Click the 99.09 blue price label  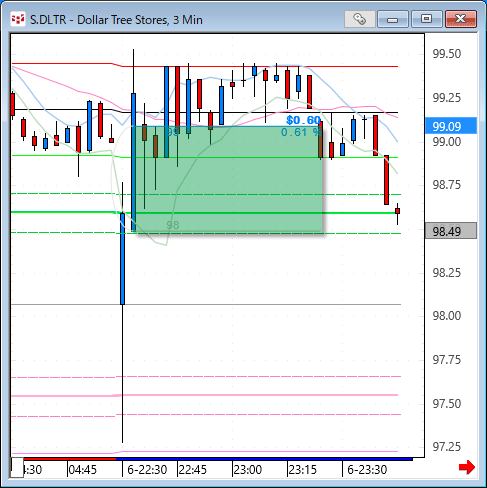[x=451, y=126]
